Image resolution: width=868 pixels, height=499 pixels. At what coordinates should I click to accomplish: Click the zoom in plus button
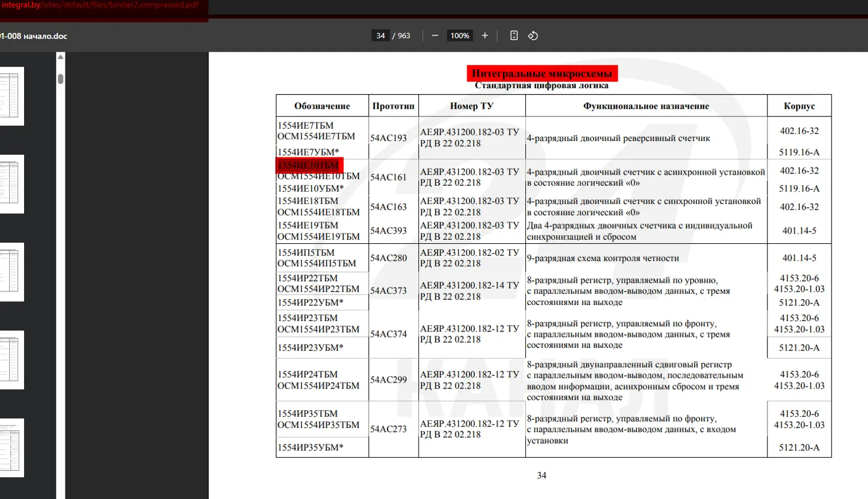coord(485,36)
